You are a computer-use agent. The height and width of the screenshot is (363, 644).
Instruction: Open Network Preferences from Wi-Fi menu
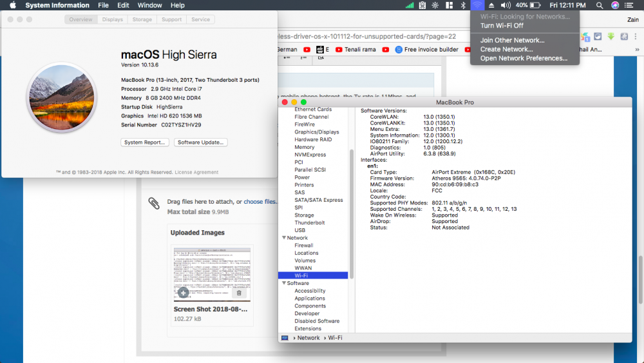tap(524, 59)
